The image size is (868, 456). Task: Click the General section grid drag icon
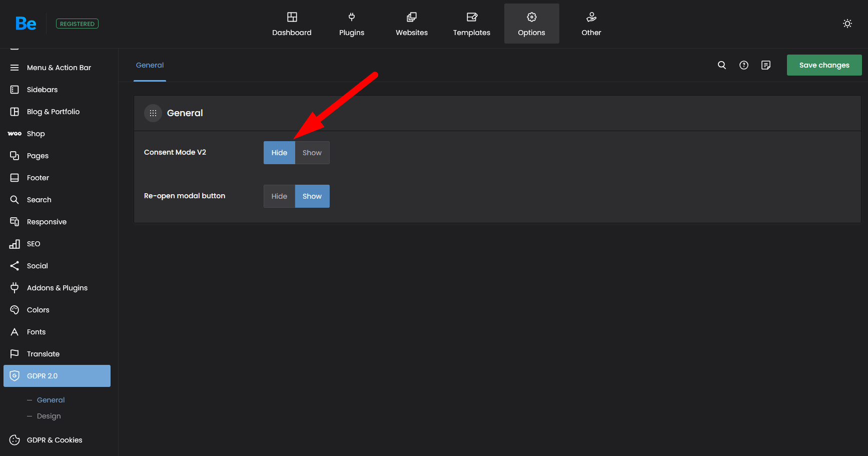pyautogui.click(x=153, y=113)
